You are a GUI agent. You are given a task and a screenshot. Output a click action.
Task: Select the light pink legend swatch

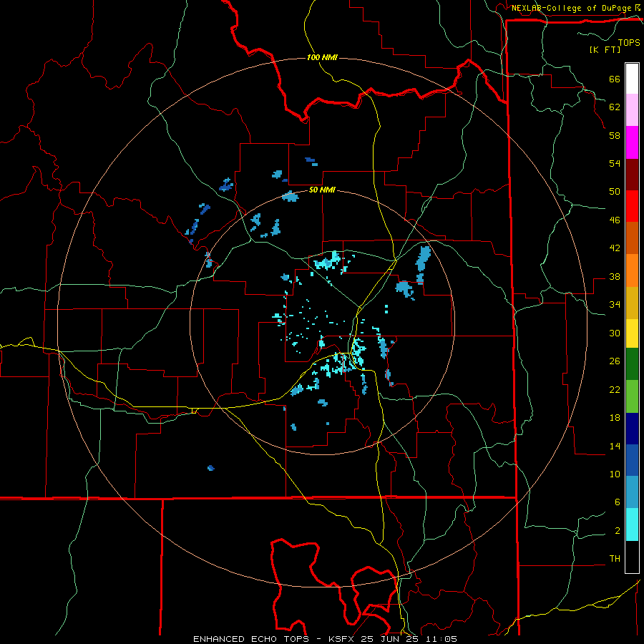[632, 110]
